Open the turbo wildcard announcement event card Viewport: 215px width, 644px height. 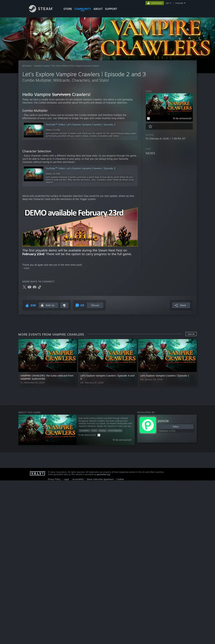[48, 362]
